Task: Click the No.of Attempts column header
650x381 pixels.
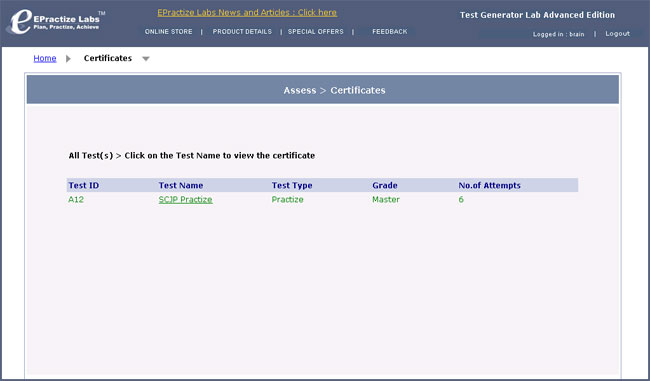Action: [x=489, y=185]
